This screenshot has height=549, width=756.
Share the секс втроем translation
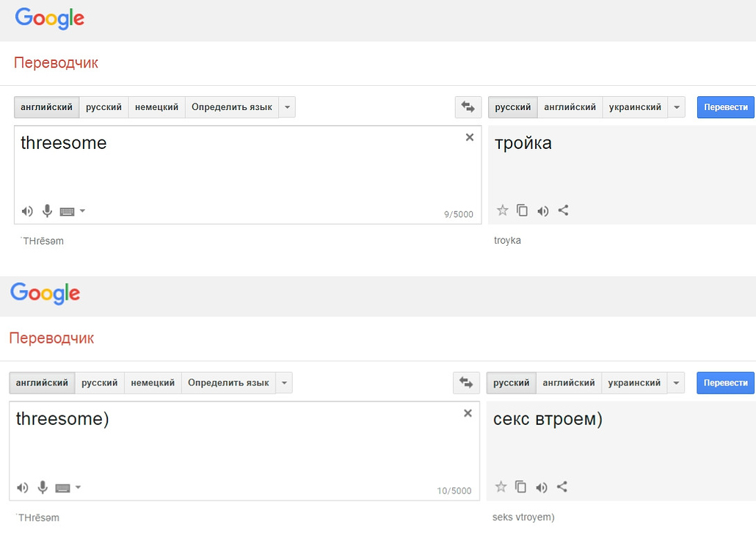(561, 487)
